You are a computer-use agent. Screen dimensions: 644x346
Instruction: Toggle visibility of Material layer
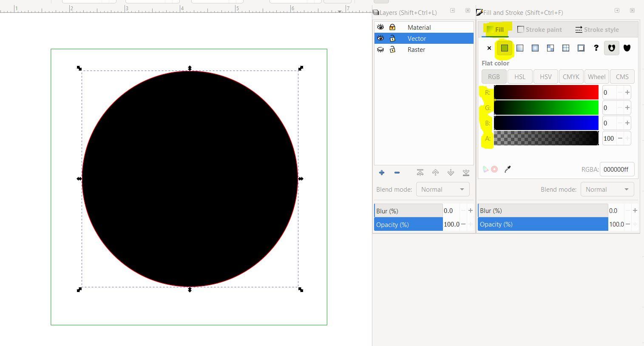(x=380, y=27)
